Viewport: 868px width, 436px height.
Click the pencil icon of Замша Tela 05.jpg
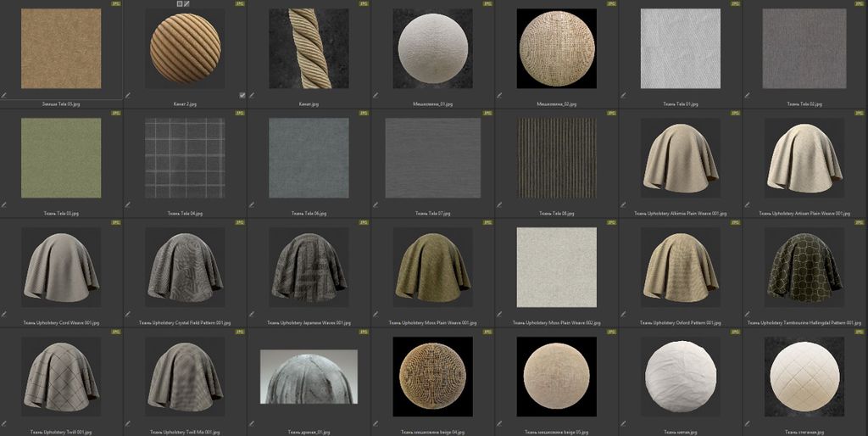4,96
